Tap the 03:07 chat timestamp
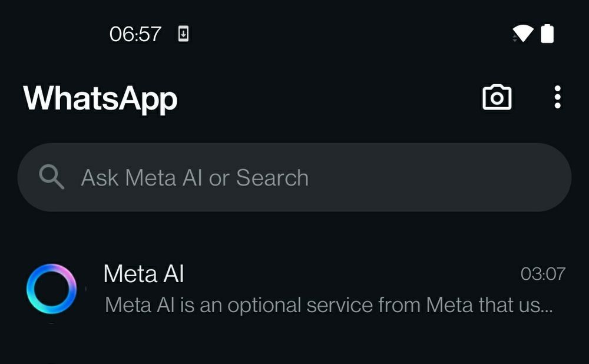589x364 pixels. click(543, 274)
